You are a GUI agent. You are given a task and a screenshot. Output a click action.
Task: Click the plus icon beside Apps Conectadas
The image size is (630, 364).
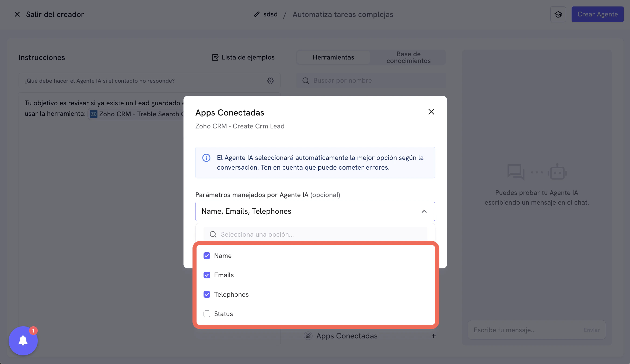coord(433,336)
